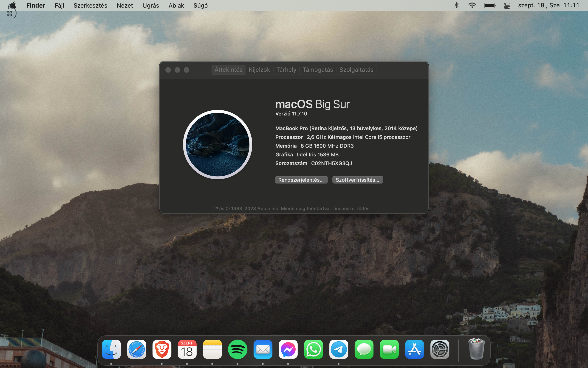Open the Szerkesztés menu
The height and width of the screenshot is (368, 588).
pos(90,5)
